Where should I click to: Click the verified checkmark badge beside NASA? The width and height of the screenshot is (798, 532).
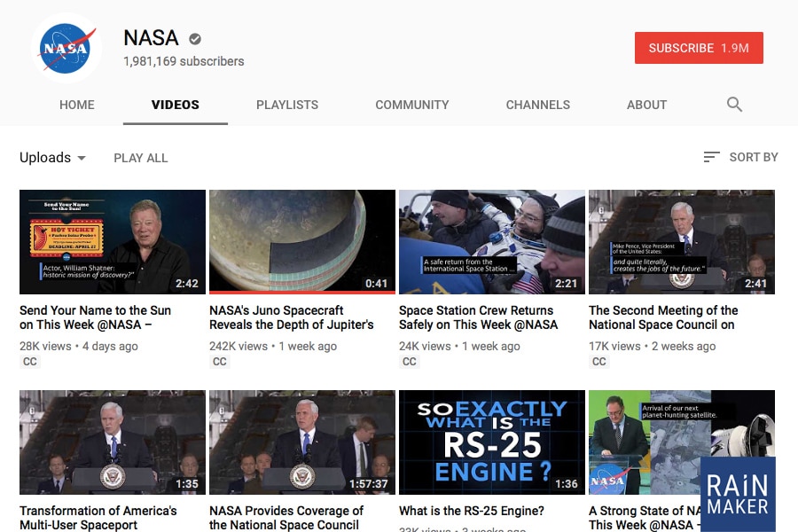point(195,39)
